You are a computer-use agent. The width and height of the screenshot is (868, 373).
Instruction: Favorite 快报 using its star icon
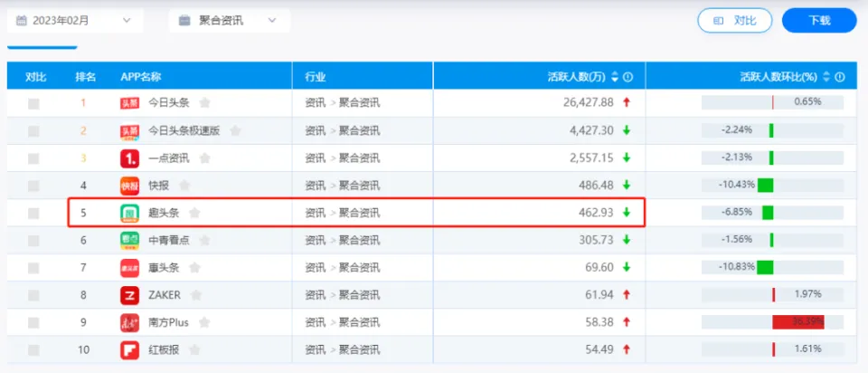tap(183, 186)
